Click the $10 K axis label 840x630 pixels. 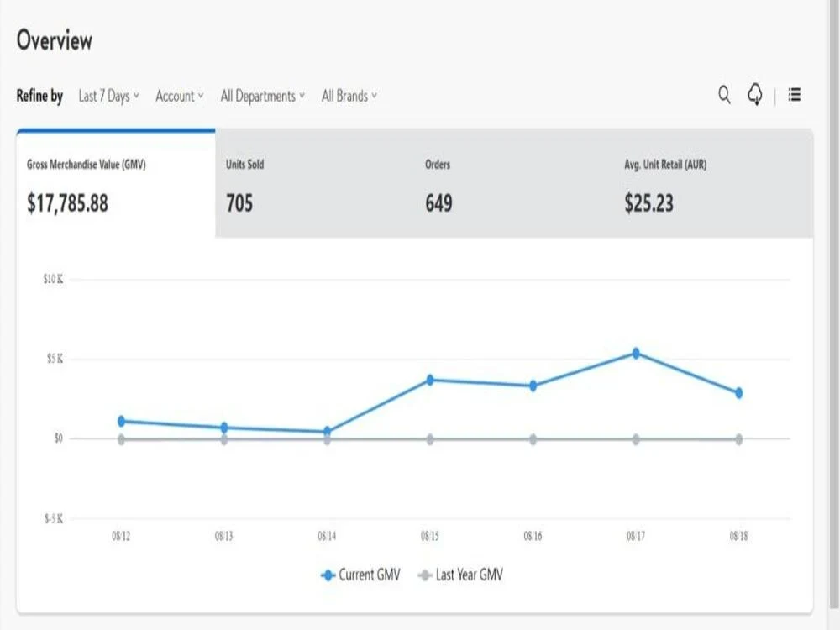[x=53, y=279]
